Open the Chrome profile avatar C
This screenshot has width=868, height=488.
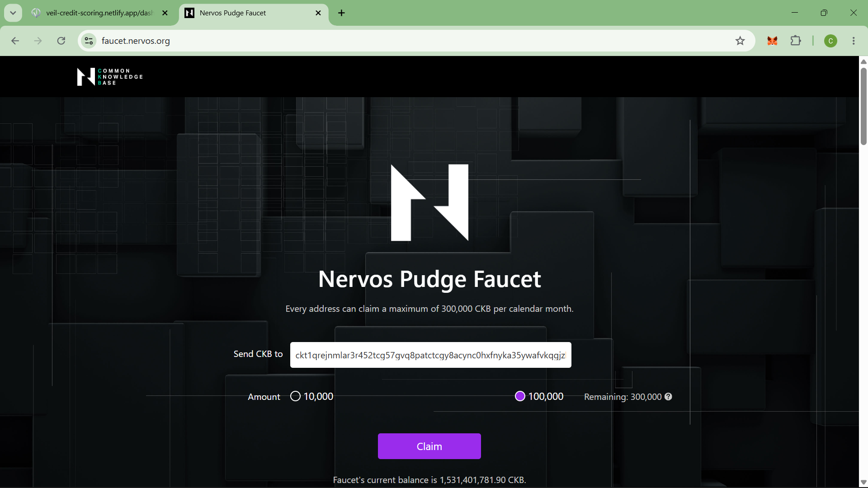click(831, 41)
